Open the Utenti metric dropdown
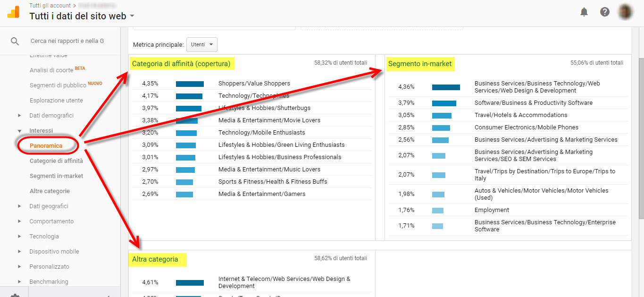The width and height of the screenshot is (644, 297). 201,44
